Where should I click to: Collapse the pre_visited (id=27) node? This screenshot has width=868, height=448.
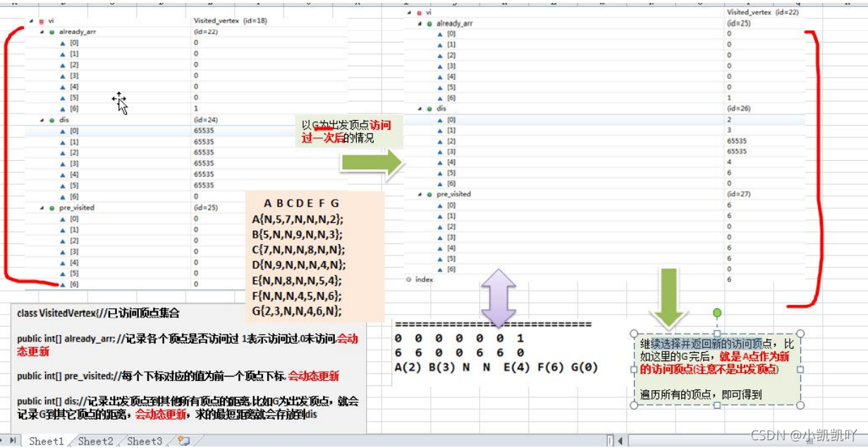coord(419,194)
